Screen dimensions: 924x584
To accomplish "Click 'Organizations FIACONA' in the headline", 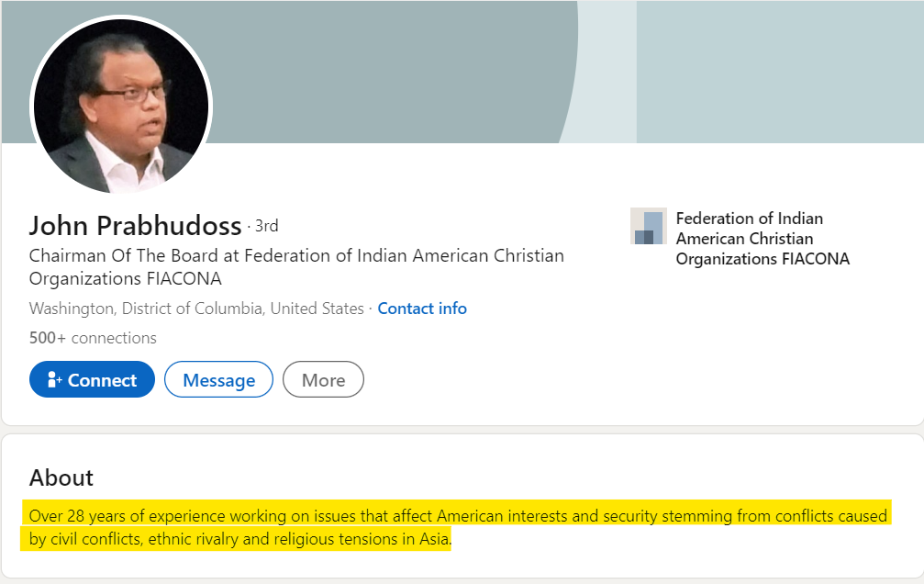I will coord(126,278).
